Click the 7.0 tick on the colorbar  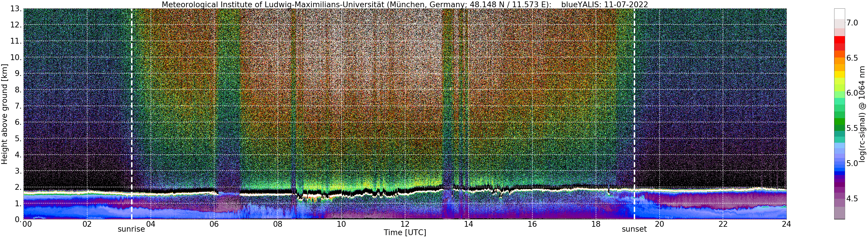click(852, 23)
